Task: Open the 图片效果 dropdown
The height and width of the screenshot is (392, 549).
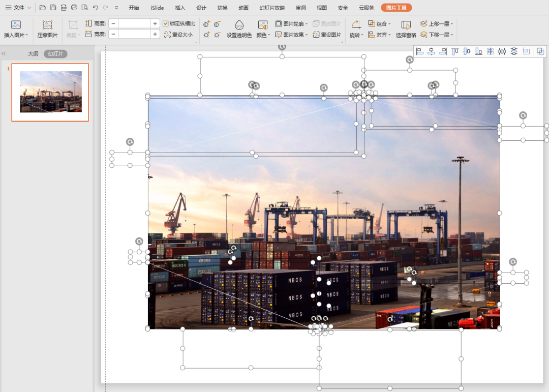Action: (291, 35)
